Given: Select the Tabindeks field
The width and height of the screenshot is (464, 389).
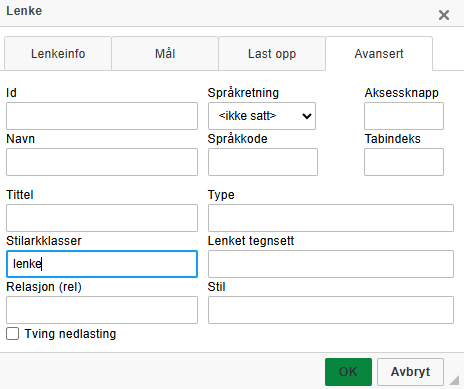Looking at the screenshot, I should point(404,162).
